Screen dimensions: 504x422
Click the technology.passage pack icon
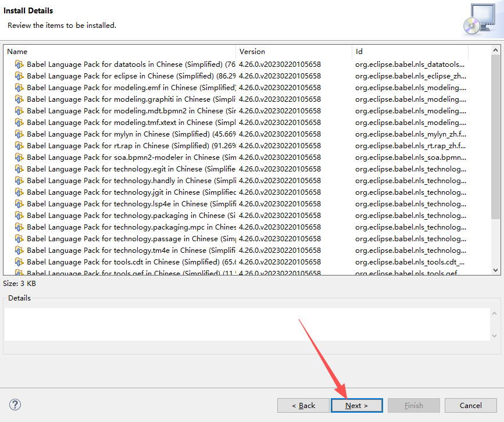(19, 239)
